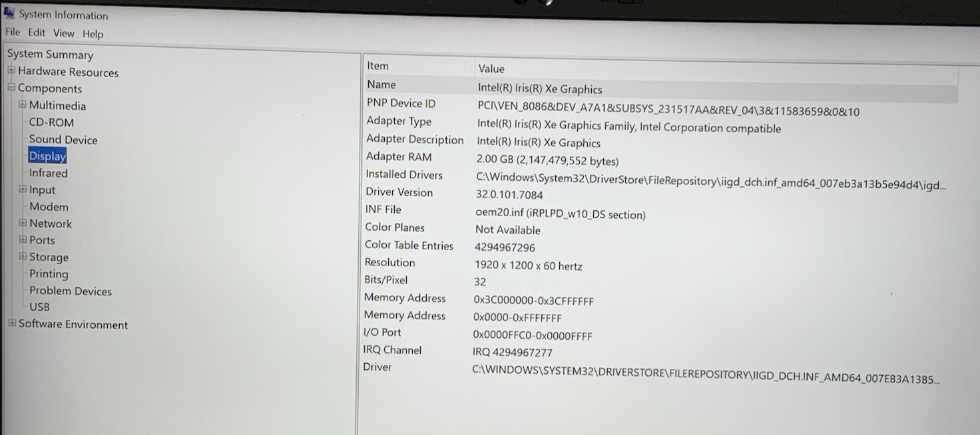The height and width of the screenshot is (435, 980).
Task: Click the 0x0000-0xFFFFFFF memory address value
Action: click(517, 318)
